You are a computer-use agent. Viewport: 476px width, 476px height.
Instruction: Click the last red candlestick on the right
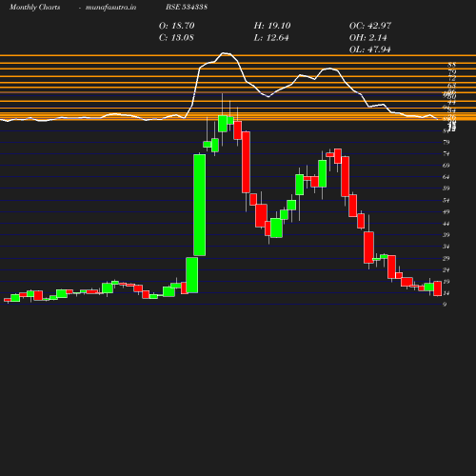click(x=438, y=288)
